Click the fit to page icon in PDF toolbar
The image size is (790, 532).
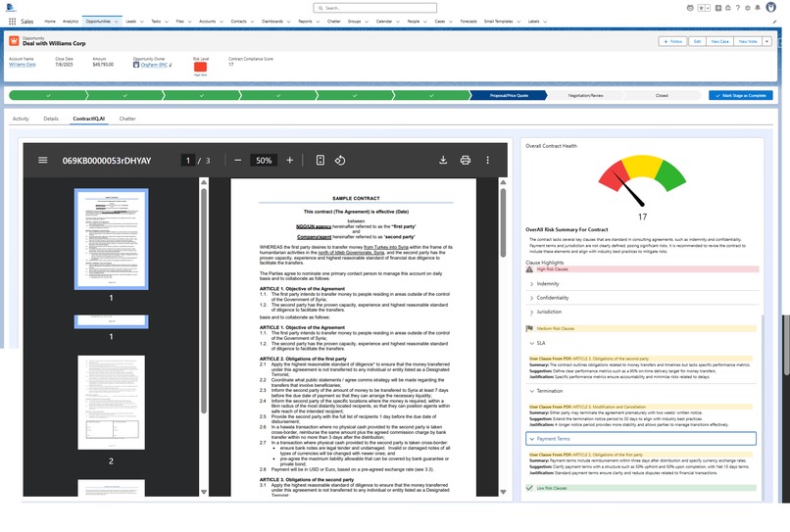[320, 161]
